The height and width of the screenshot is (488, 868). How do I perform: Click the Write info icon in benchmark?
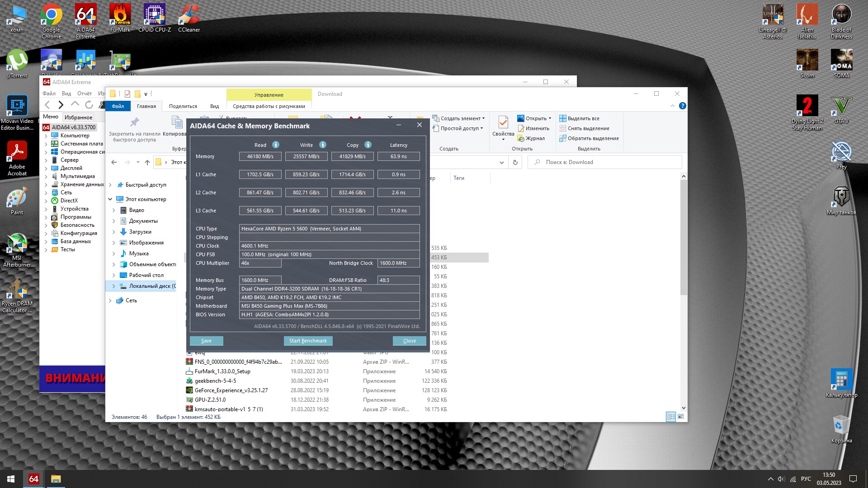322,145
